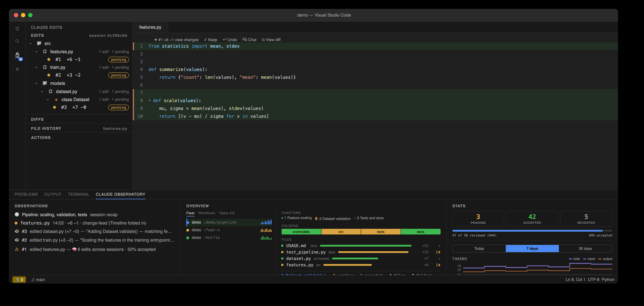Open the Search magnifier in the activity bar
Screen dimensions: 644x306
(17, 41)
